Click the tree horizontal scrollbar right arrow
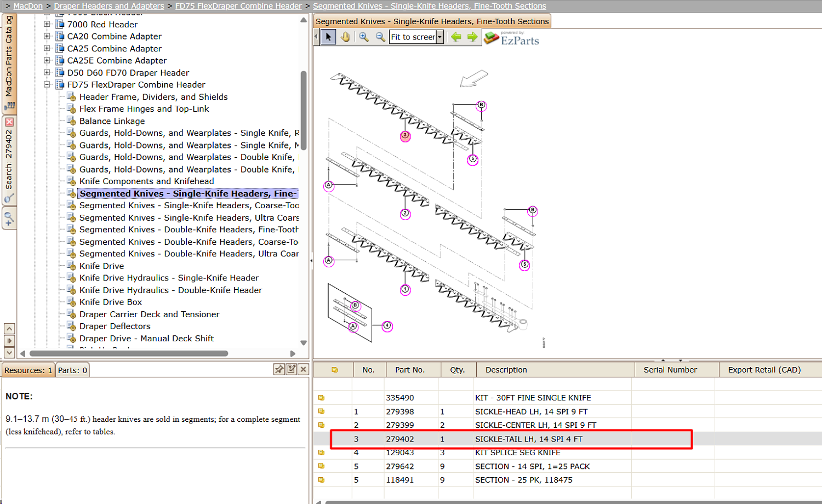822x504 pixels. click(x=293, y=353)
